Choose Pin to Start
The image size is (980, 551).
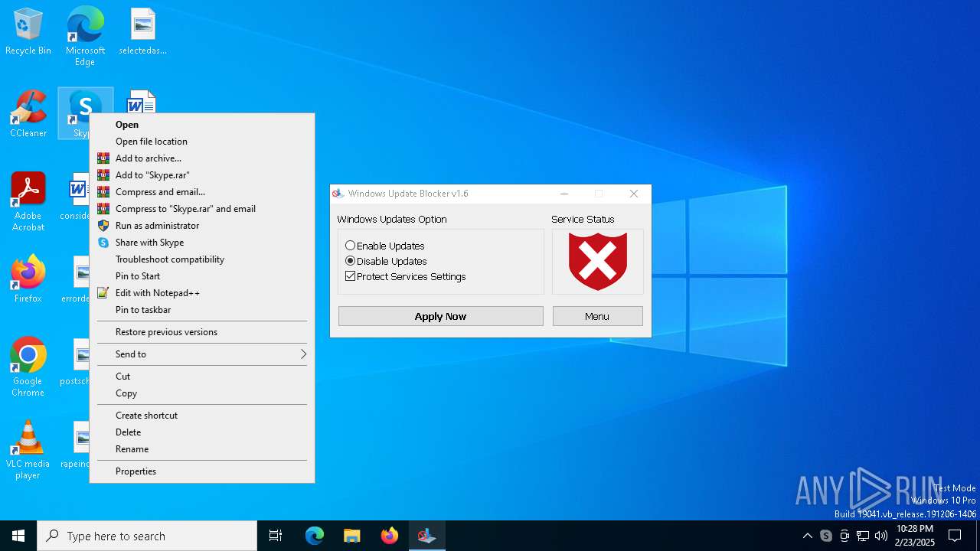click(202, 276)
